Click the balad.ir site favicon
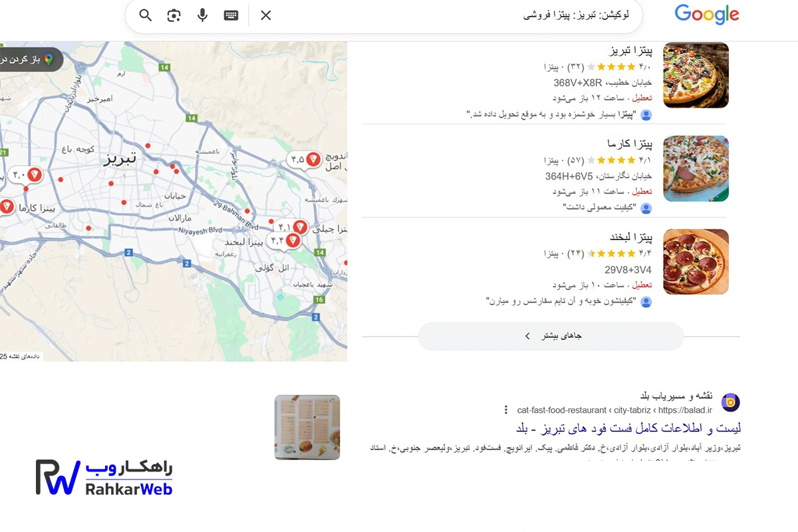This screenshot has height=532, width=798. [x=730, y=402]
